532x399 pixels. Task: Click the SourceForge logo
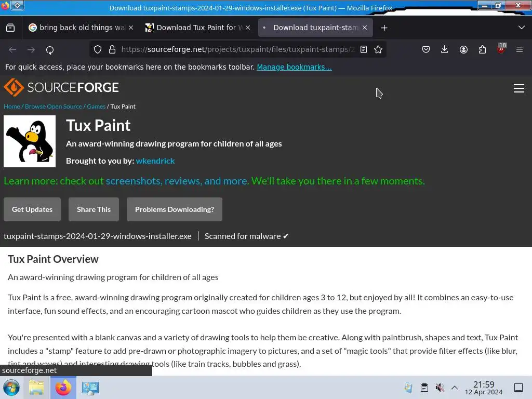[61, 87]
